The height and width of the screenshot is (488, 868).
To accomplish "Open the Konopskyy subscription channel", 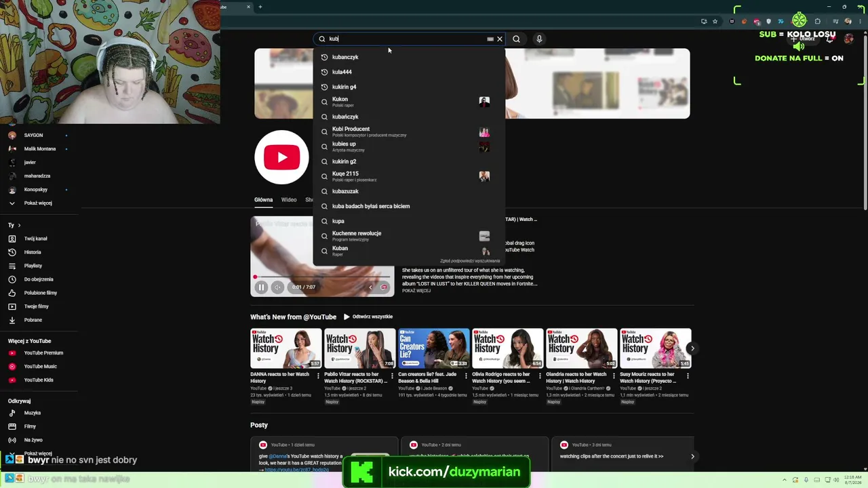I will [x=39, y=190].
